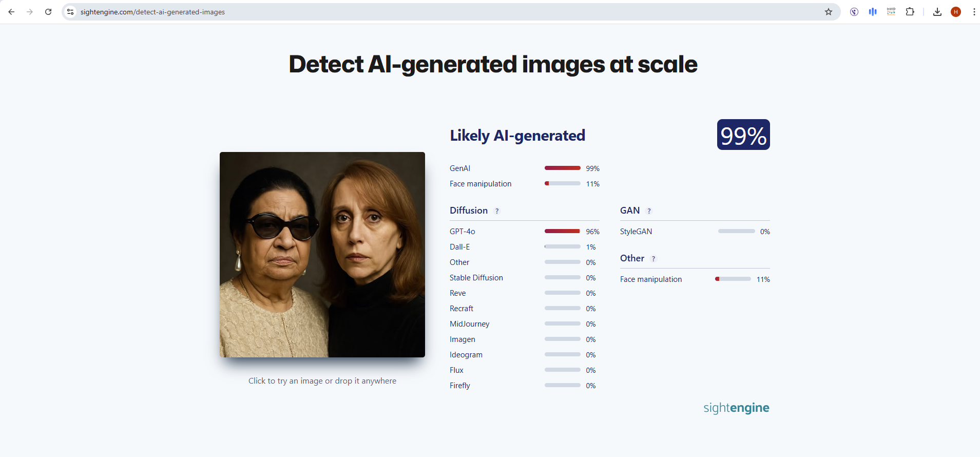Open the InVID WeVerify extension
This screenshot has width=980, height=457.
891,11
